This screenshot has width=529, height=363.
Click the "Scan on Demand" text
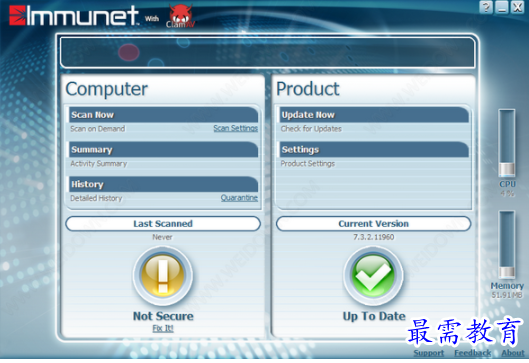(x=98, y=129)
